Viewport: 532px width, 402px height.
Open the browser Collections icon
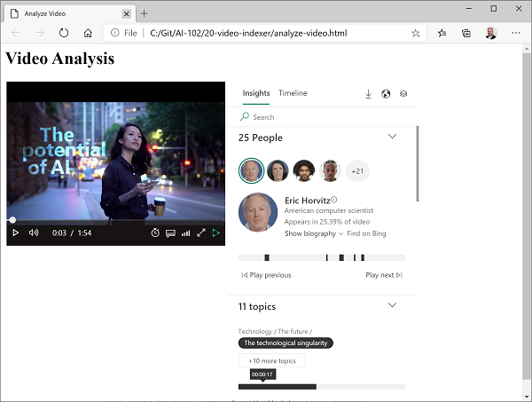(x=466, y=33)
